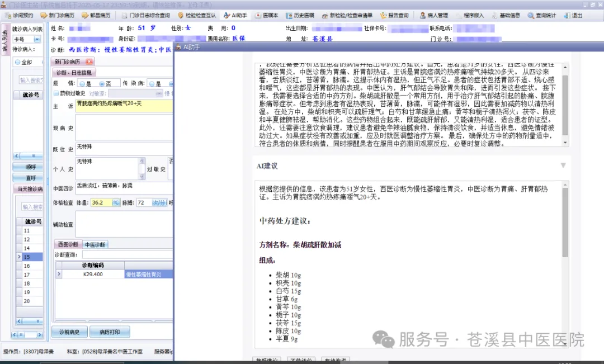
Task: Click the 慢性萎缩性胃炎 diagnosis cell
Action: point(149,274)
